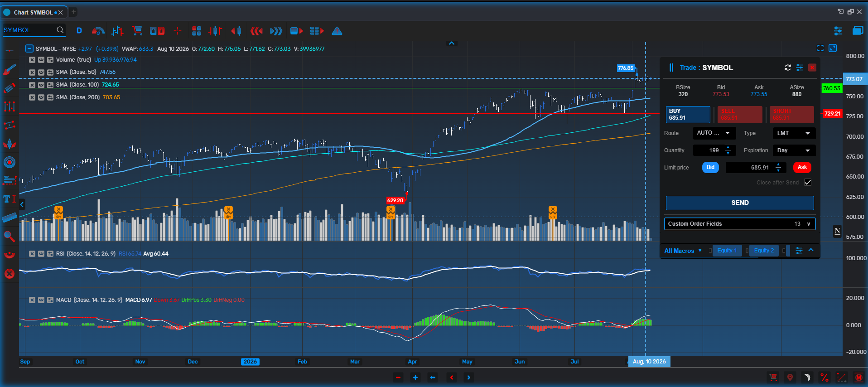Image resolution: width=868 pixels, height=387 pixels.
Task: Click the SELL 685.91 button
Action: point(739,114)
